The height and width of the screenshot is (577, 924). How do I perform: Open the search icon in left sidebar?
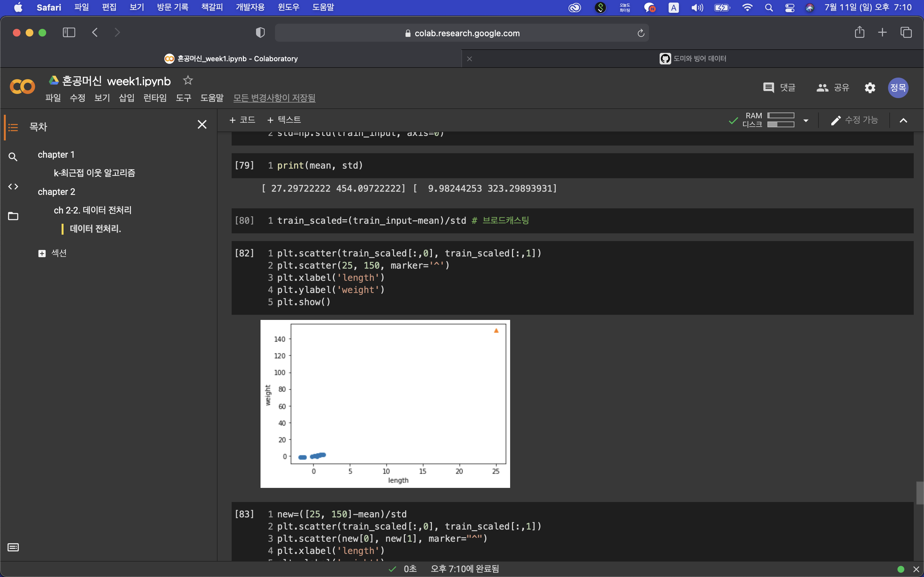click(13, 157)
